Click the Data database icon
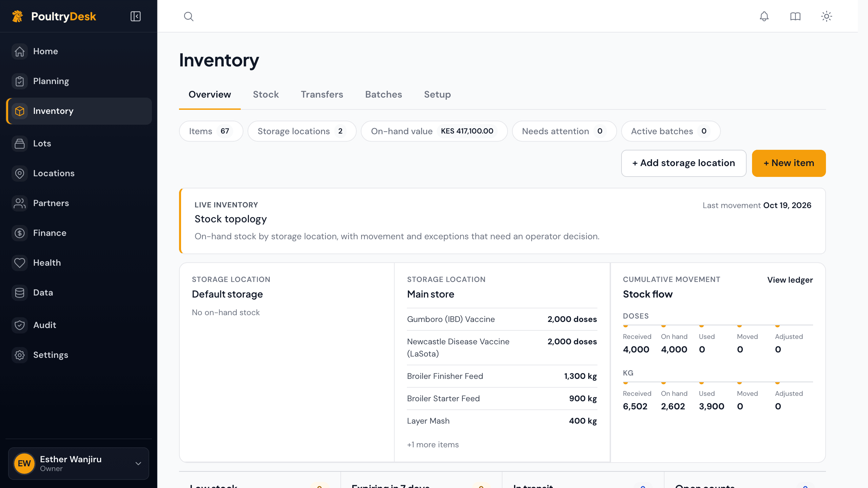 point(20,293)
